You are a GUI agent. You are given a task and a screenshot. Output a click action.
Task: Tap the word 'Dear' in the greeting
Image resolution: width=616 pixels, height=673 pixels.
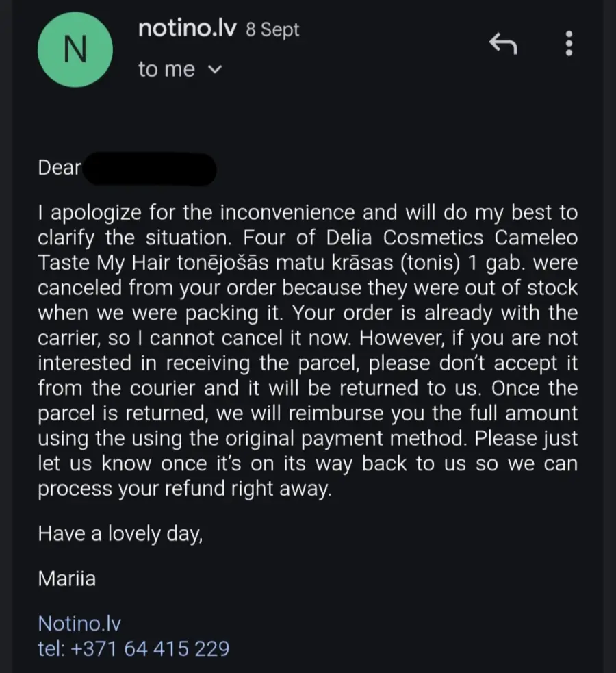[59, 167]
